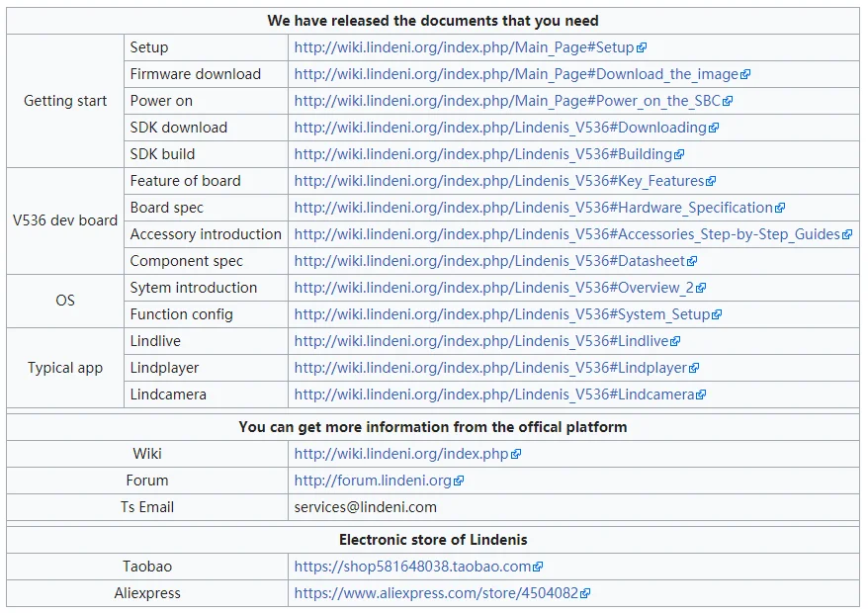Click external-link icon next to Hardware_Specification URL
868x613 pixels.
coord(780,208)
